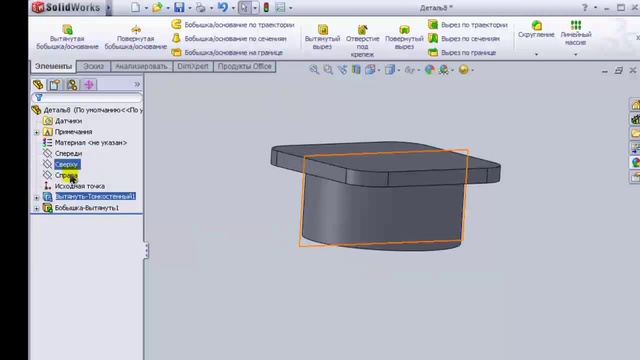Viewport: 640px width, 360px height.
Task: Open the SolidWorks menu flyout arrow
Action: coord(109,7)
